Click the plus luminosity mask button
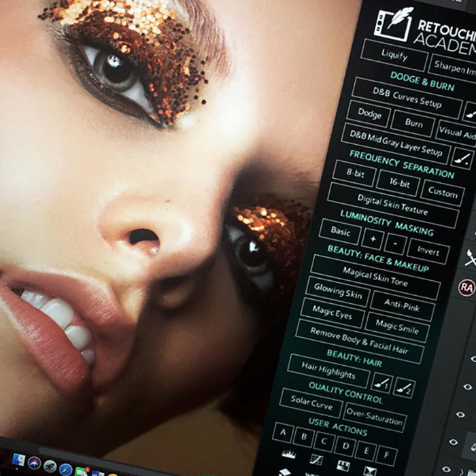 (x=373, y=239)
